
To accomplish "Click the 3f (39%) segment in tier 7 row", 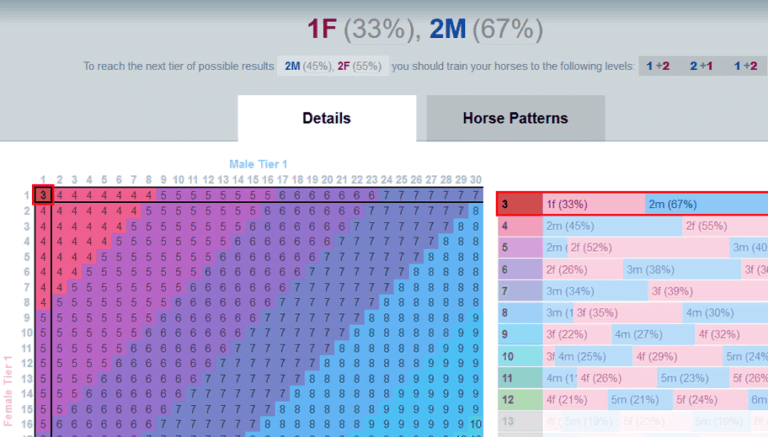I will pos(708,291).
